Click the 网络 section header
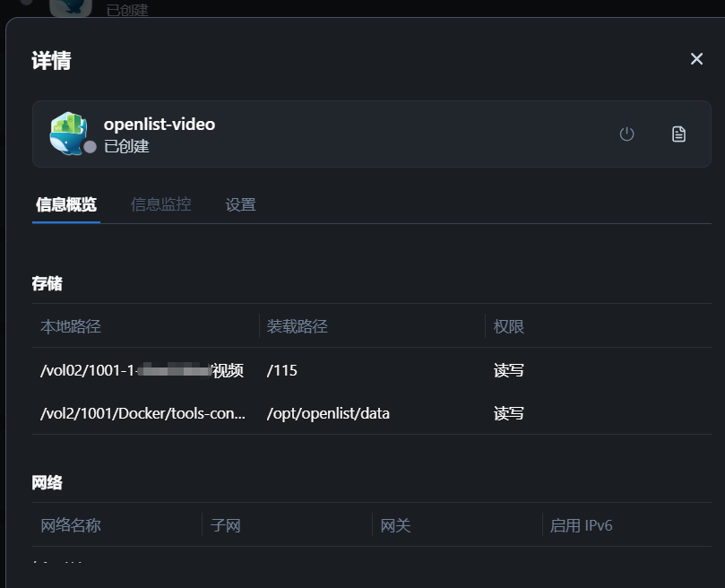This screenshot has height=588, width=725. click(x=47, y=482)
